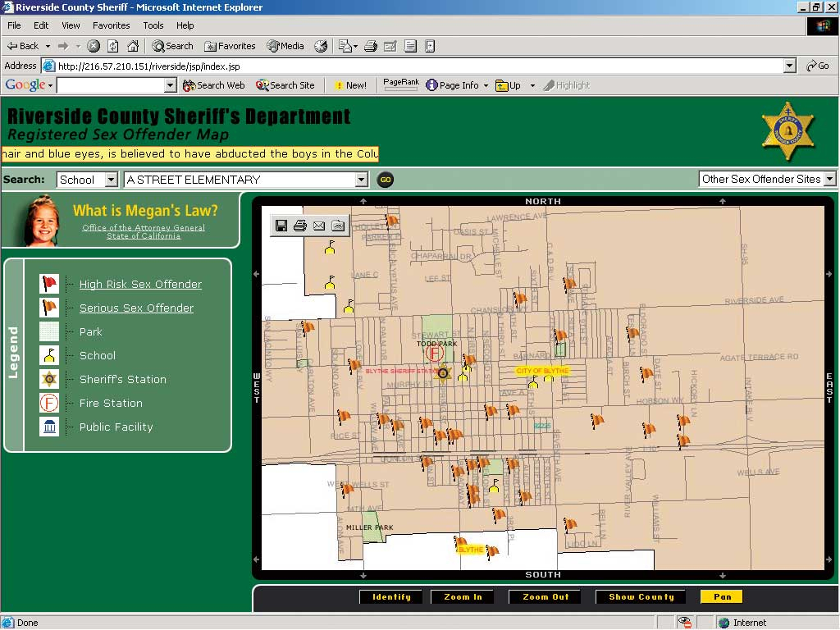The image size is (840, 630).
Task: Click the save map floppy disk icon
Action: coord(281,226)
